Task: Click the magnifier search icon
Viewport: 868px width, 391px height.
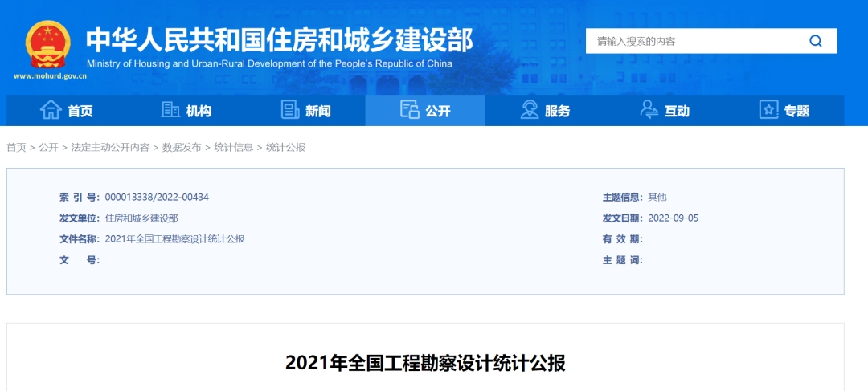Action: pyautogui.click(x=816, y=41)
